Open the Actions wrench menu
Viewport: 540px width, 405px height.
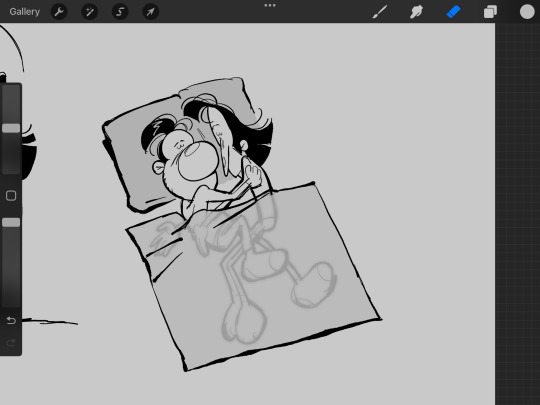click(x=59, y=12)
